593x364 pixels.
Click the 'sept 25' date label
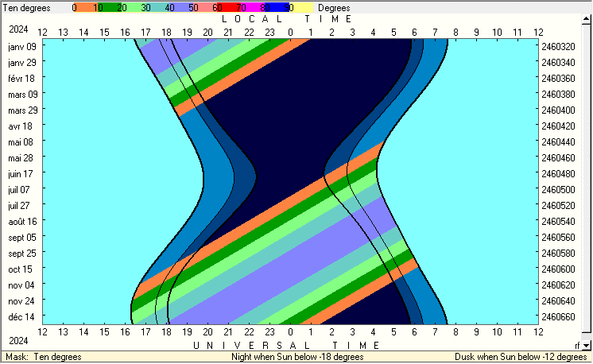[x=22, y=254]
